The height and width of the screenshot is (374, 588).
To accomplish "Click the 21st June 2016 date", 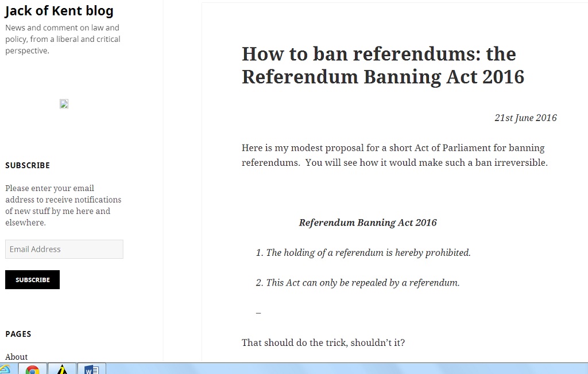I will pos(525,118).
